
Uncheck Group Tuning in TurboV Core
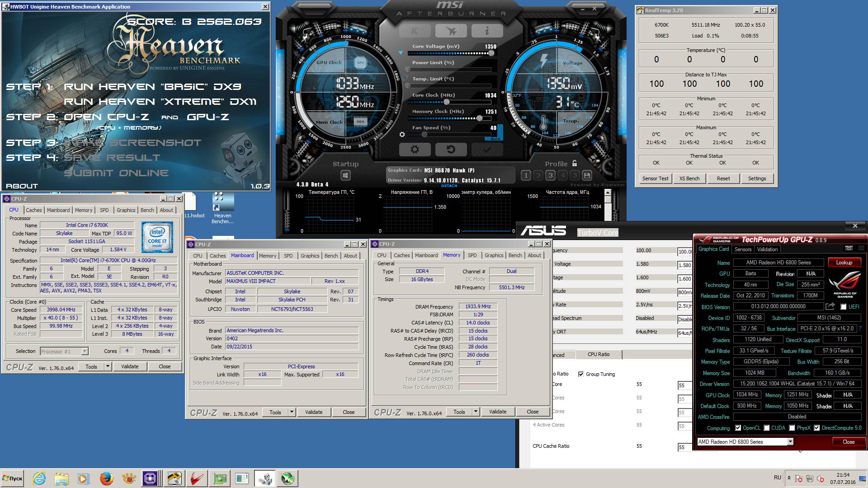[x=581, y=374]
